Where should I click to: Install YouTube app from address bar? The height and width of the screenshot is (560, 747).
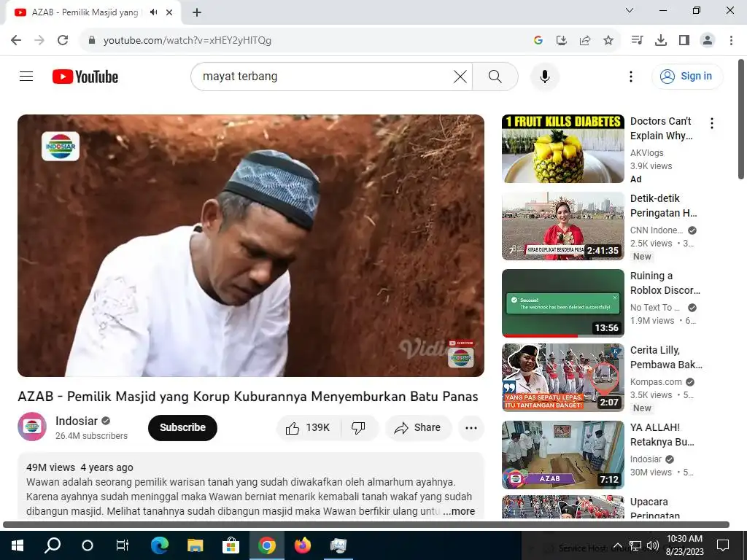click(562, 40)
